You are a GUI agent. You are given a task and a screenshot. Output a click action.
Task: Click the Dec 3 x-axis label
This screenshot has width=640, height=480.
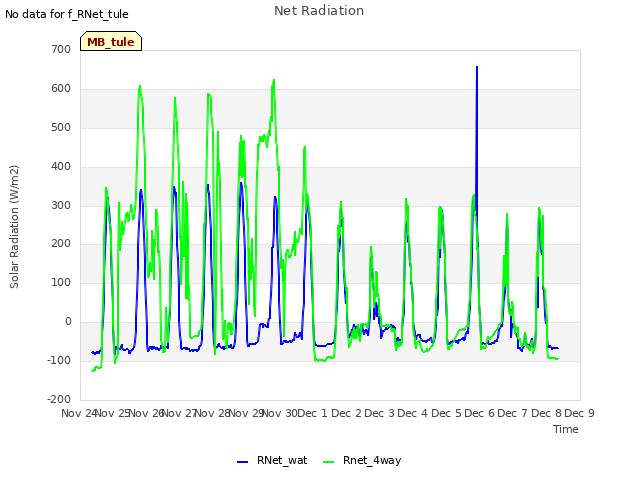[379, 413]
